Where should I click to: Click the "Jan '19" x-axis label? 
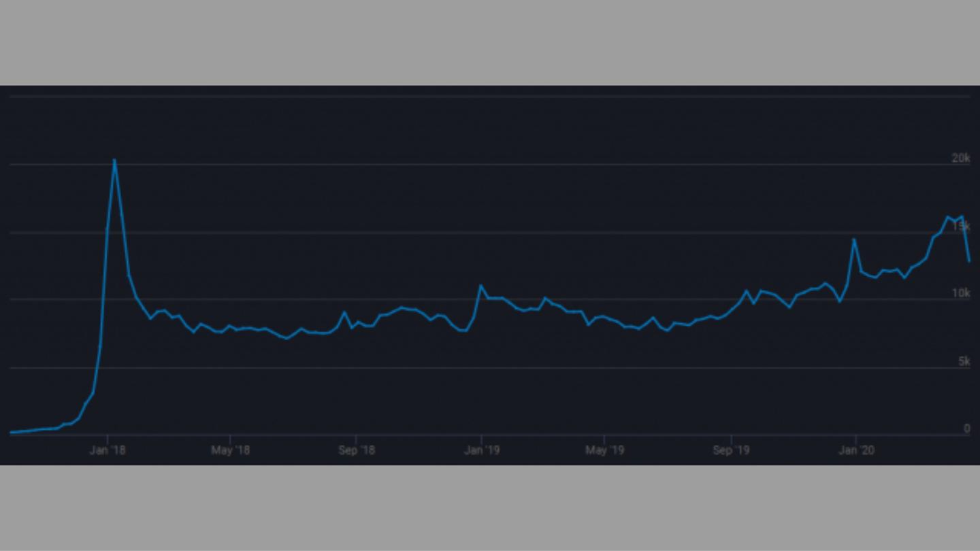pyautogui.click(x=482, y=450)
